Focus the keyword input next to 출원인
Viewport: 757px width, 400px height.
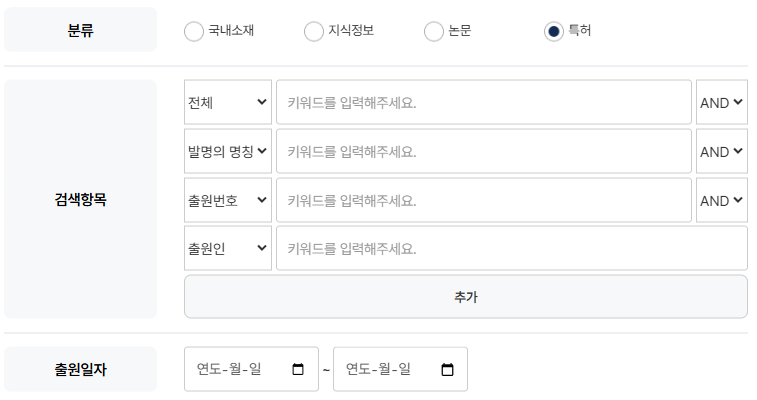click(512, 248)
